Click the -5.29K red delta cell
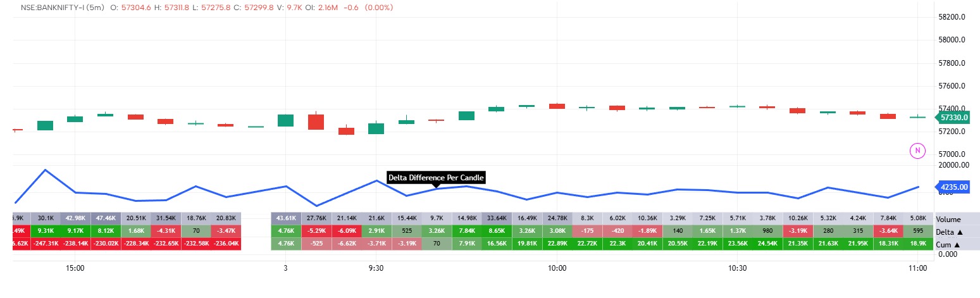The width and height of the screenshot is (980, 298). 316,231
